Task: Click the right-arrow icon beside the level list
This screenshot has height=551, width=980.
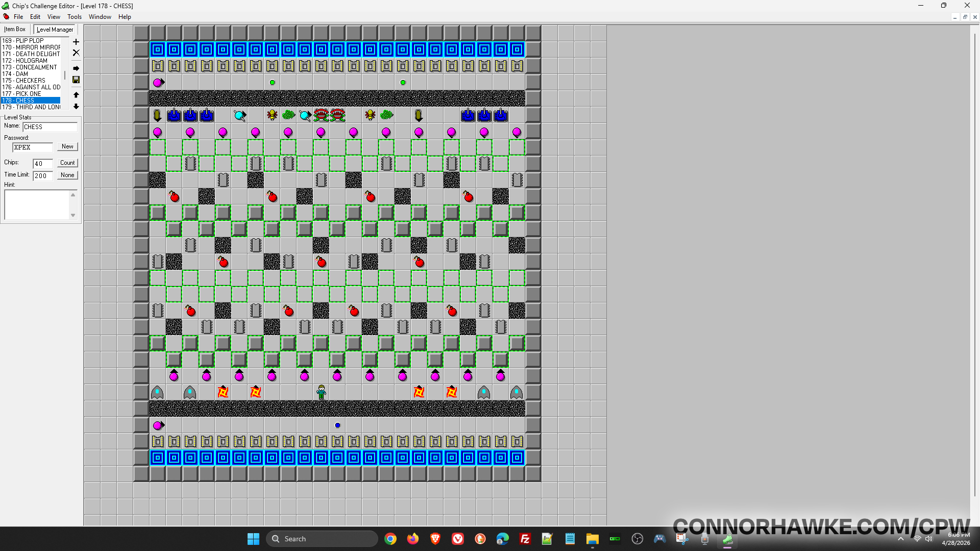Action: coord(76,68)
